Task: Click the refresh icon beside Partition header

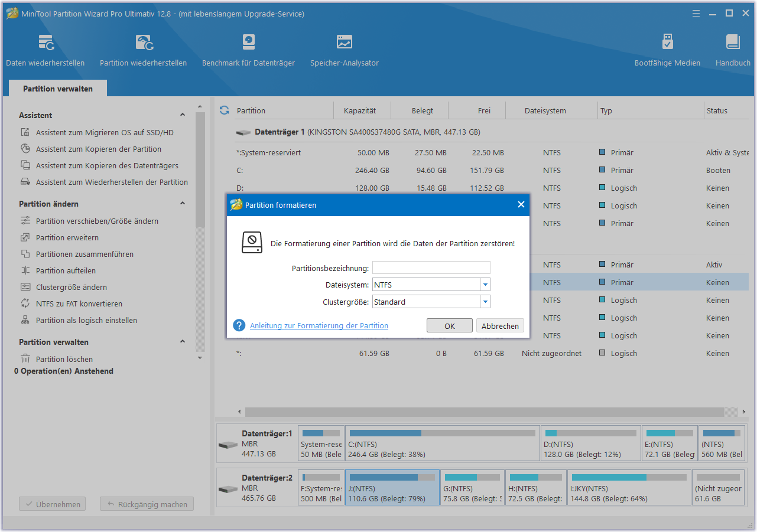Action: [x=224, y=110]
